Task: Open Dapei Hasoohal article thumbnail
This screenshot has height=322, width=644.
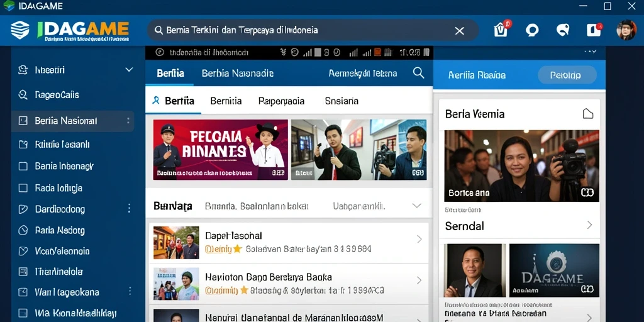Action: (176, 242)
